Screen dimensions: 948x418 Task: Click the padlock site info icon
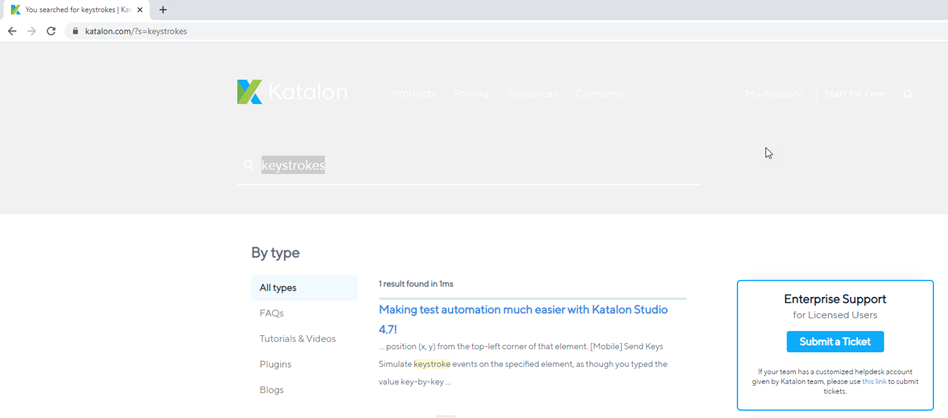click(76, 31)
